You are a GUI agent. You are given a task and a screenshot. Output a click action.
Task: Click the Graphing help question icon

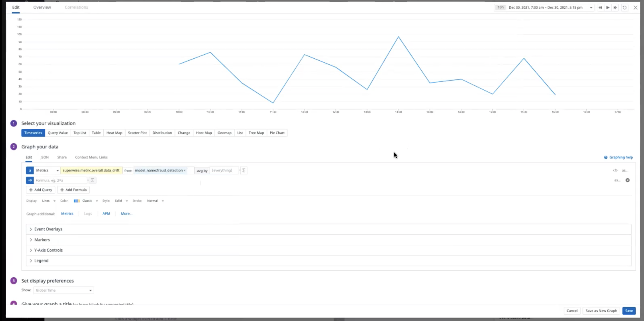[x=606, y=157]
